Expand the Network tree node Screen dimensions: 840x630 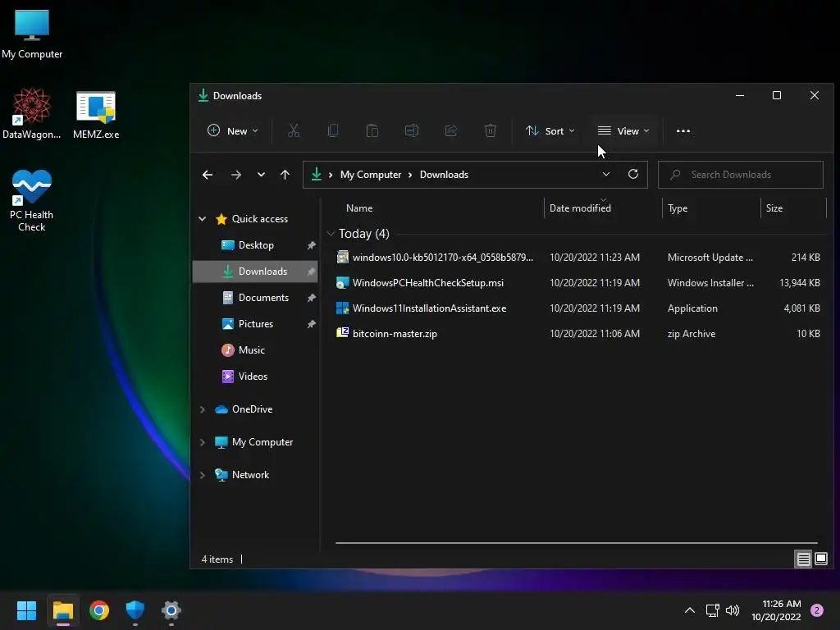point(203,475)
